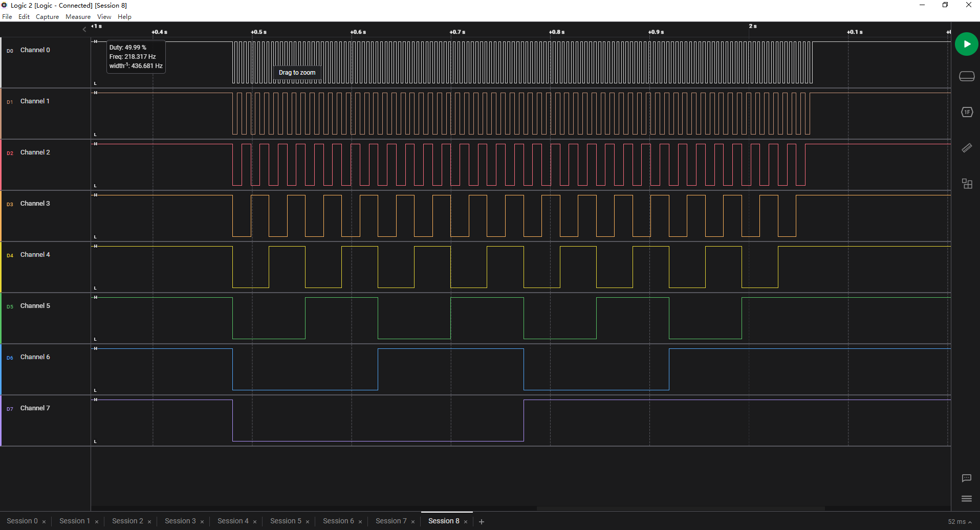The height and width of the screenshot is (530, 980).
Task: Open the File menu
Action: [x=7, y=17]
